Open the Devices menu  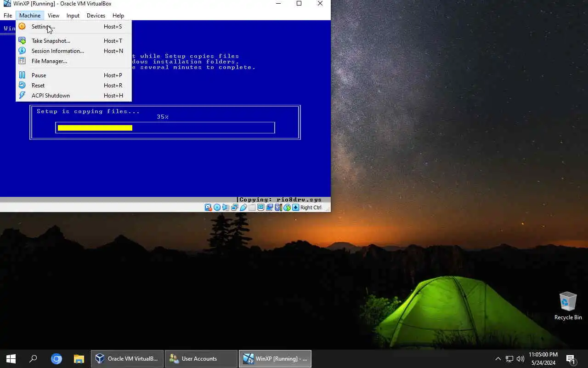pos(96,16)
